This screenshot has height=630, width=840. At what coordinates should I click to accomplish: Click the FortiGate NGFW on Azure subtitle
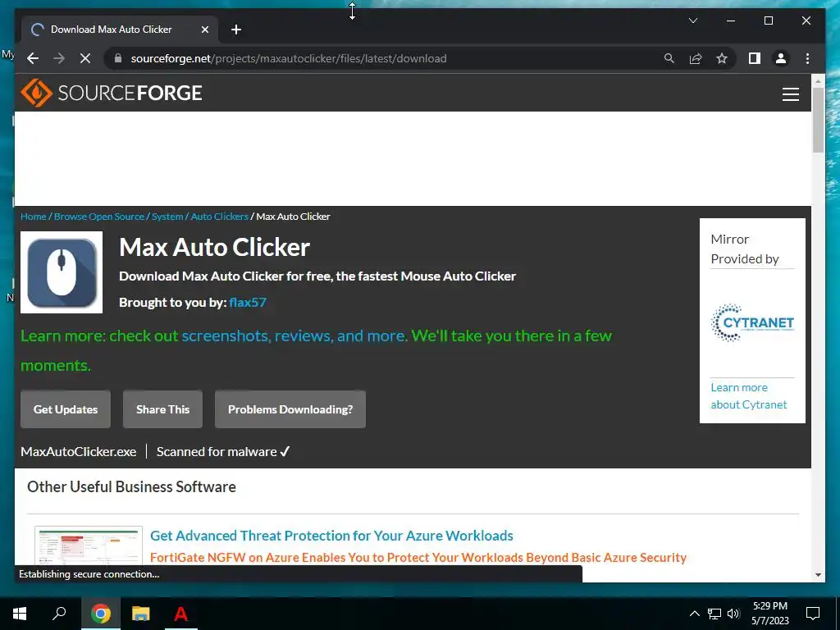[418, 558]
